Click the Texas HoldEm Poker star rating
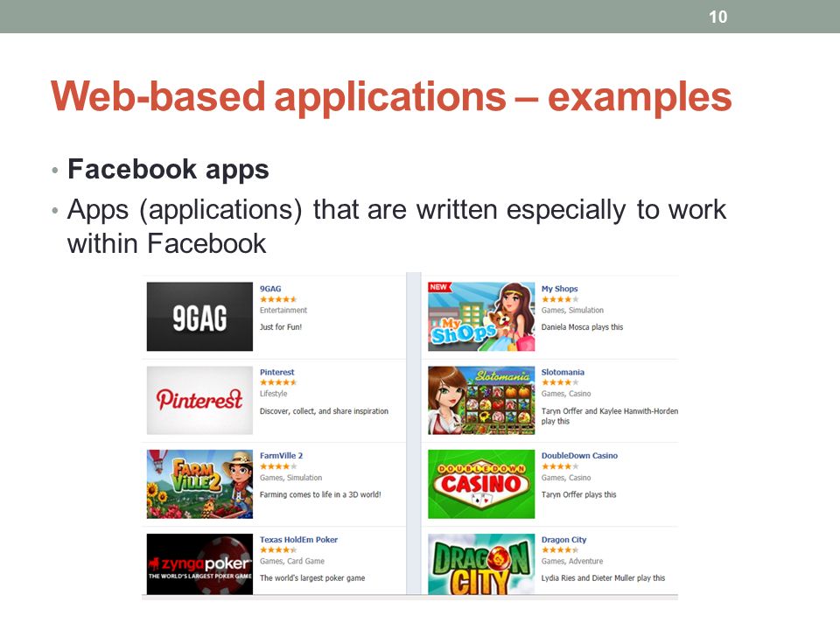This screenshot has width=840, height=630. [278, 550]
